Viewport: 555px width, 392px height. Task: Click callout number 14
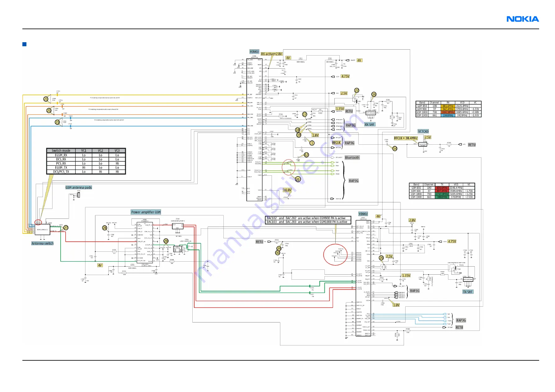395,149
